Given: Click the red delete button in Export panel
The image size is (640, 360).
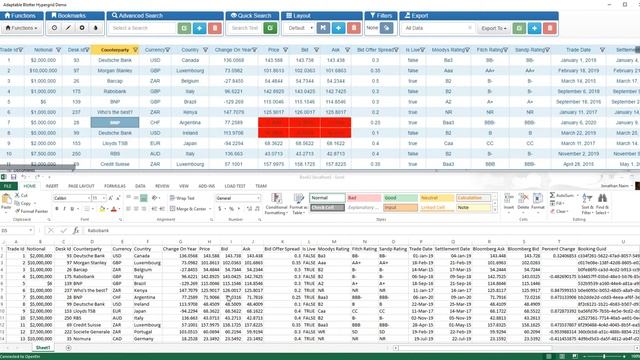Looking at the screenshot, I should coord(550,28).
